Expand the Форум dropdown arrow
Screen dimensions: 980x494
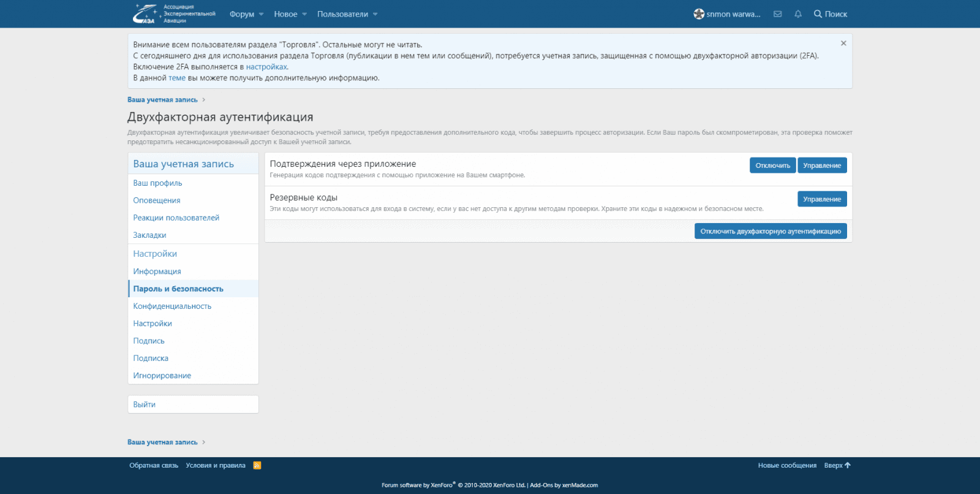262,14
